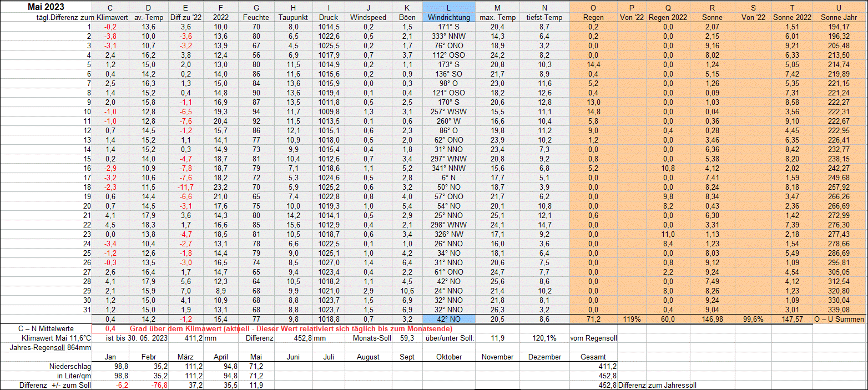
Task: Select the '37,2' März difference cell
Action: [186, 385]
